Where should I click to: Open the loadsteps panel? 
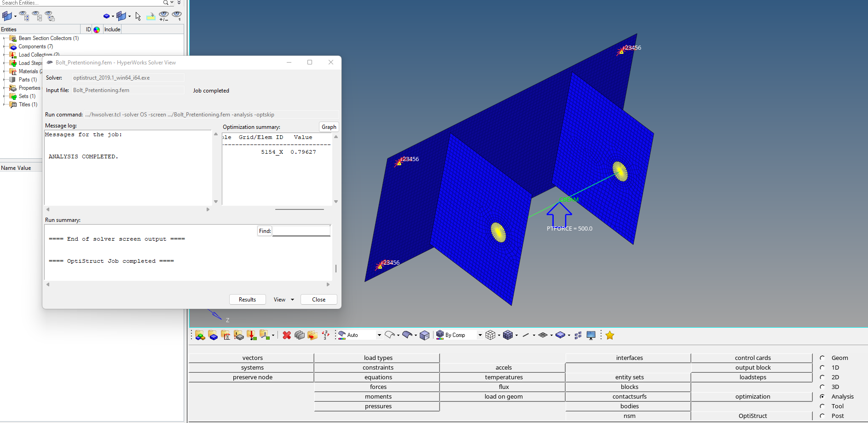click(x=752, y=377)
